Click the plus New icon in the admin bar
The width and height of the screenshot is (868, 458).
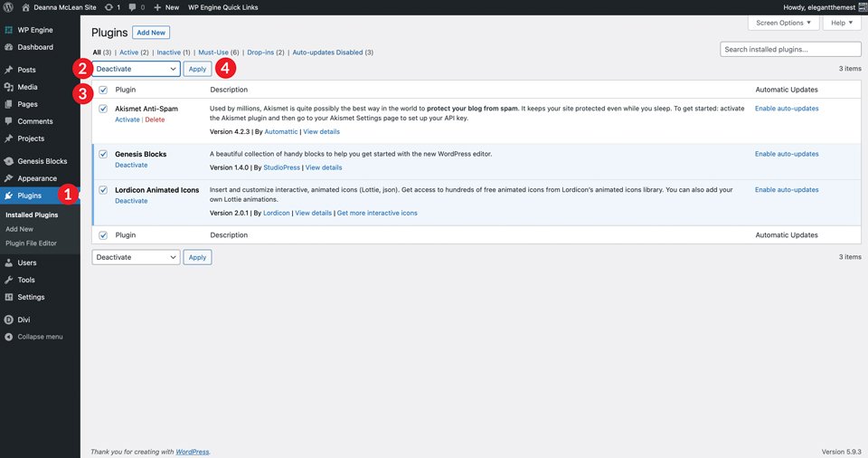click(157, 7)
